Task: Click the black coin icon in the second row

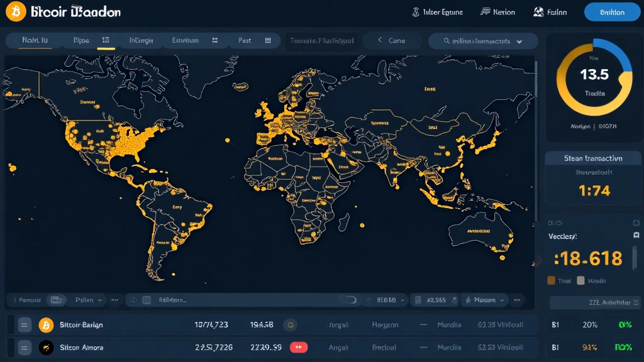Action: pos(46,348)
